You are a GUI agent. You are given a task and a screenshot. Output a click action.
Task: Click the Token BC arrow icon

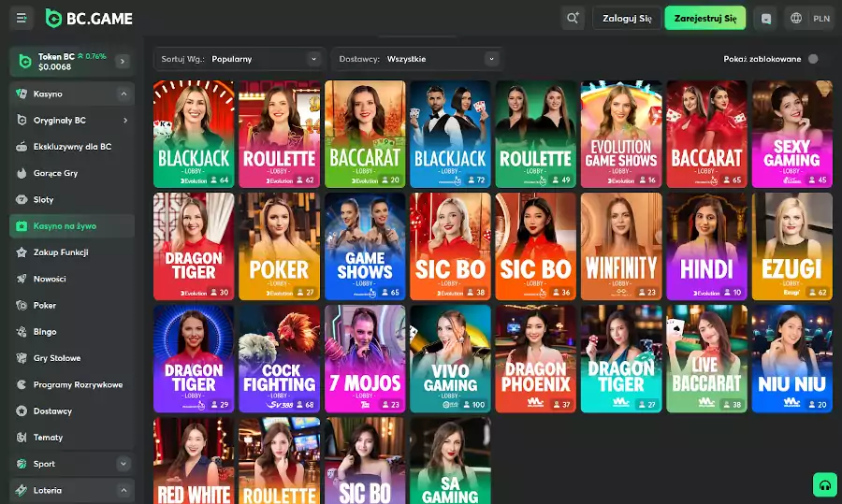(123, 62)
